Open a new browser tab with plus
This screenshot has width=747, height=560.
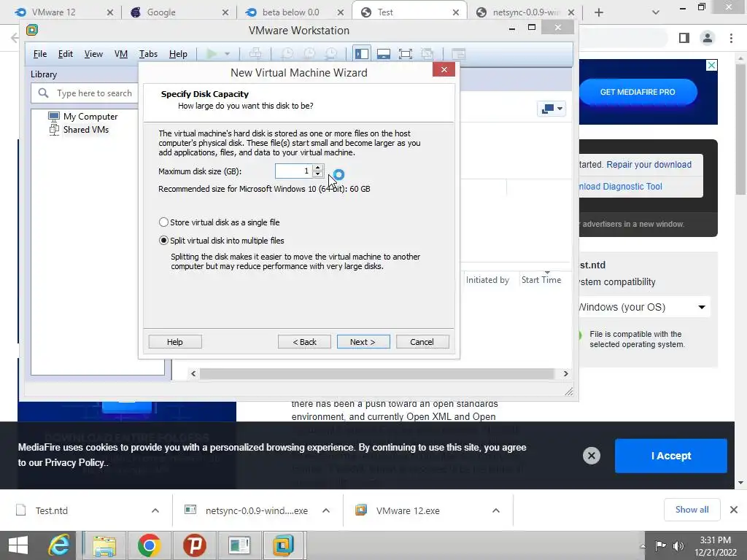click(x=599, y=12)
